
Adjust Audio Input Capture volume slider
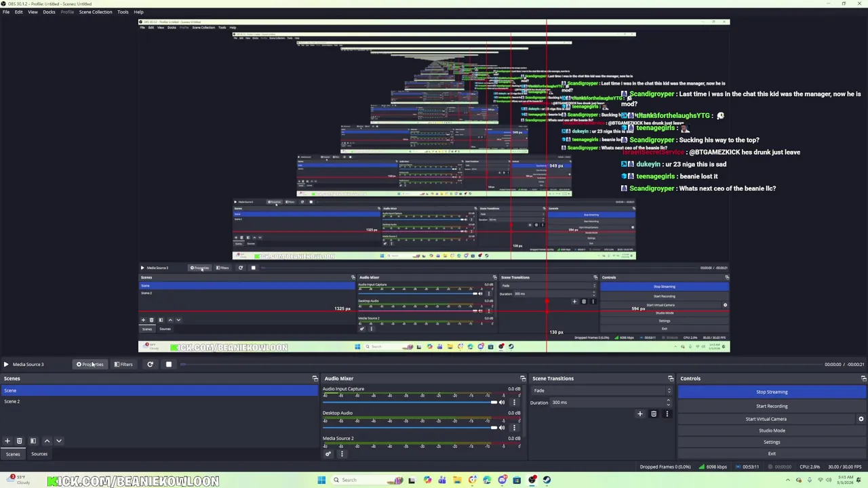(410, 403)
